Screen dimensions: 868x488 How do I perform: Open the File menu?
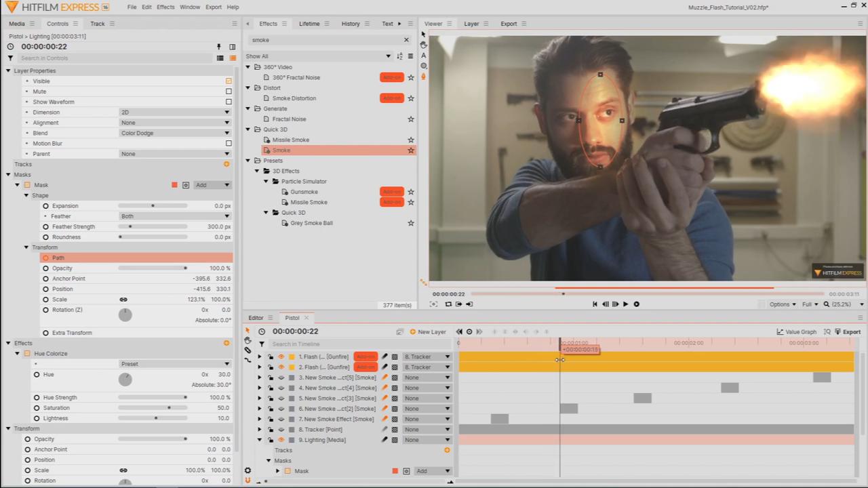132,7
